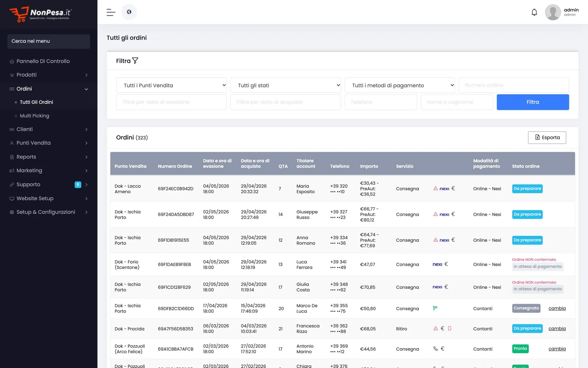The height and width of the screenshot is (368, 588).
Task: Open the Tutti i Punti Vendita dropdown
Action: (x=171, y=85)
